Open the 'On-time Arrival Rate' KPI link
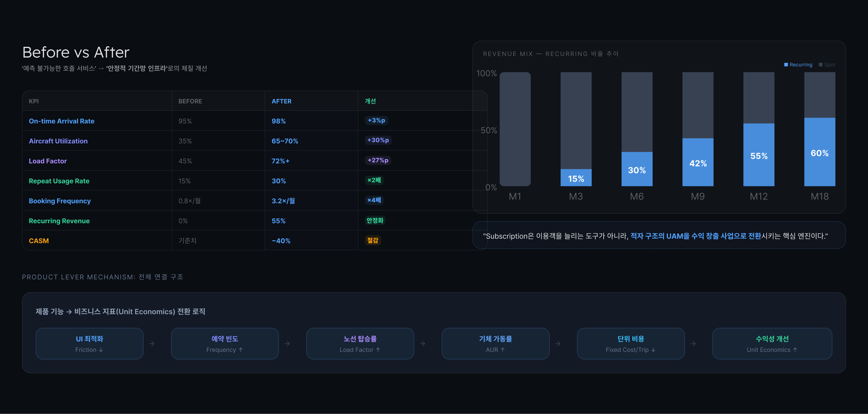Viewport: 868px width, 414px height. coord(62,121)
